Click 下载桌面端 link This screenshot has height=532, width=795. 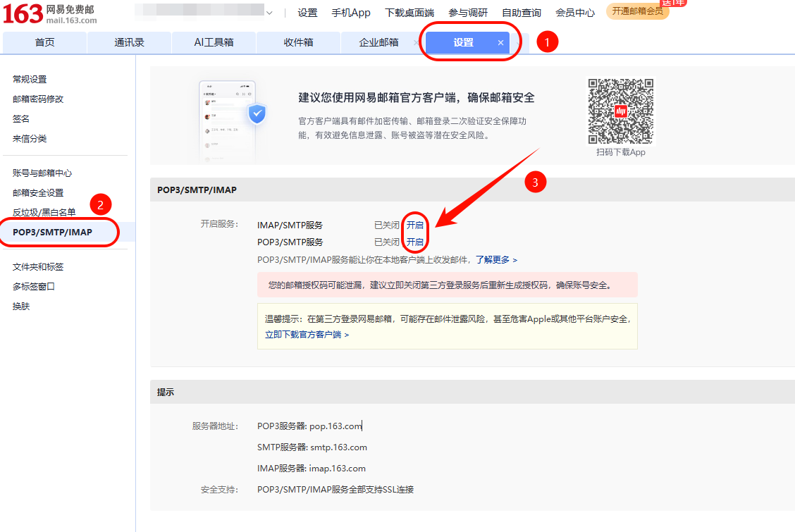pos(409,13)
